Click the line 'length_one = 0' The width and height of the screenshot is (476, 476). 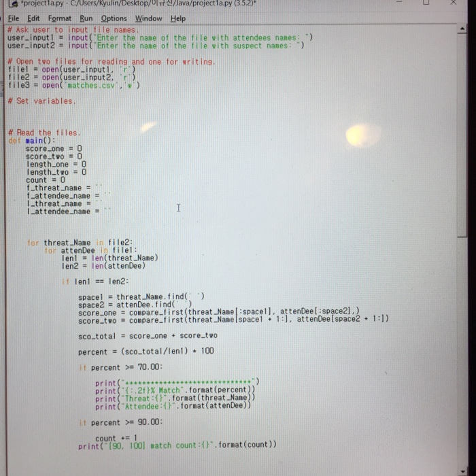point(56,165)
